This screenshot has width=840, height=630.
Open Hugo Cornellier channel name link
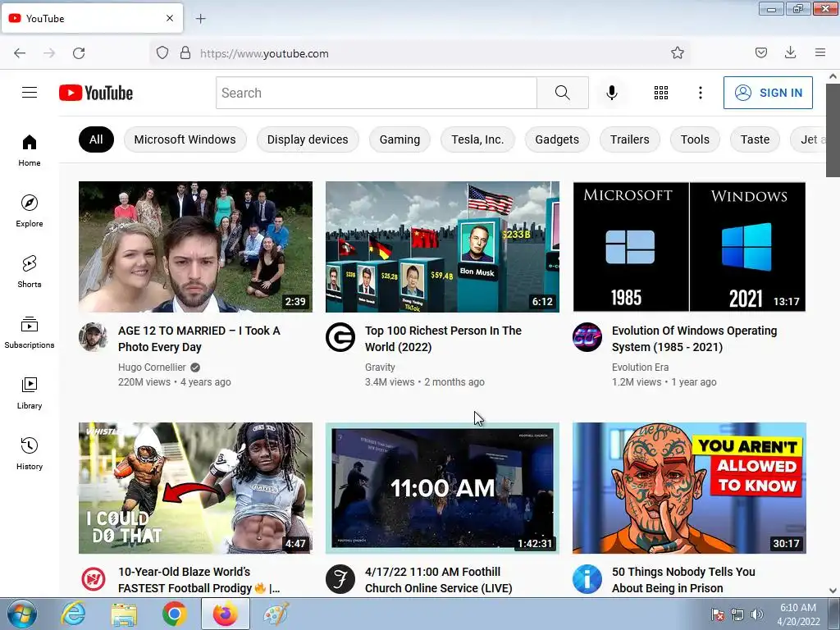[152, 367]
